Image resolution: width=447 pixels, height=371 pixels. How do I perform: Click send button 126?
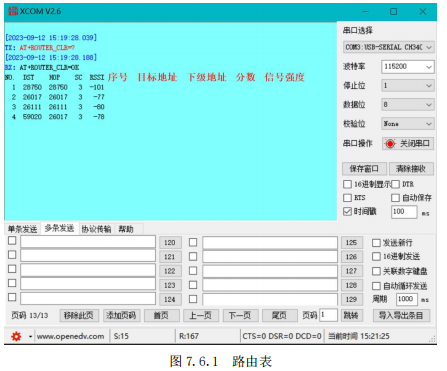[x=351, y=257]
